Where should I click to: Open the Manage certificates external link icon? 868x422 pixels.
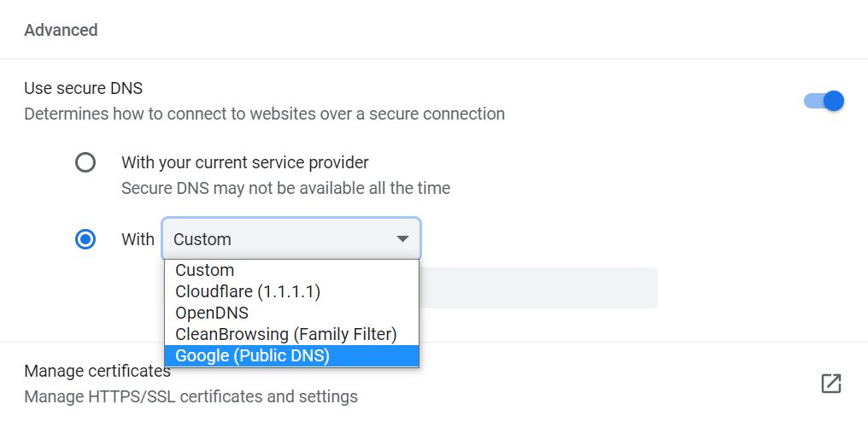coord(830,384)
